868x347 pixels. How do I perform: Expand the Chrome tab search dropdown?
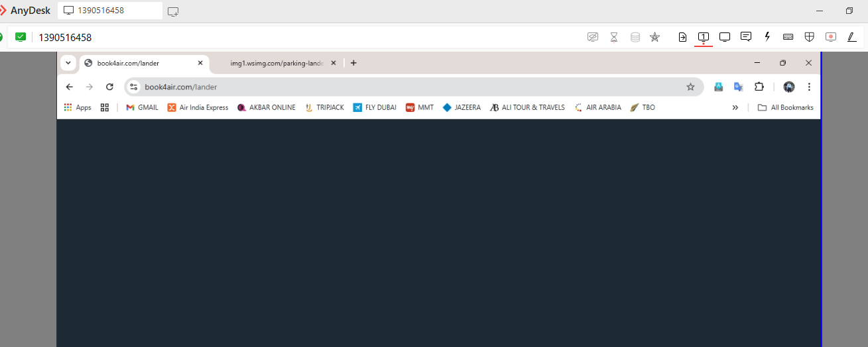pyautogui.click(x=68, y=63)
